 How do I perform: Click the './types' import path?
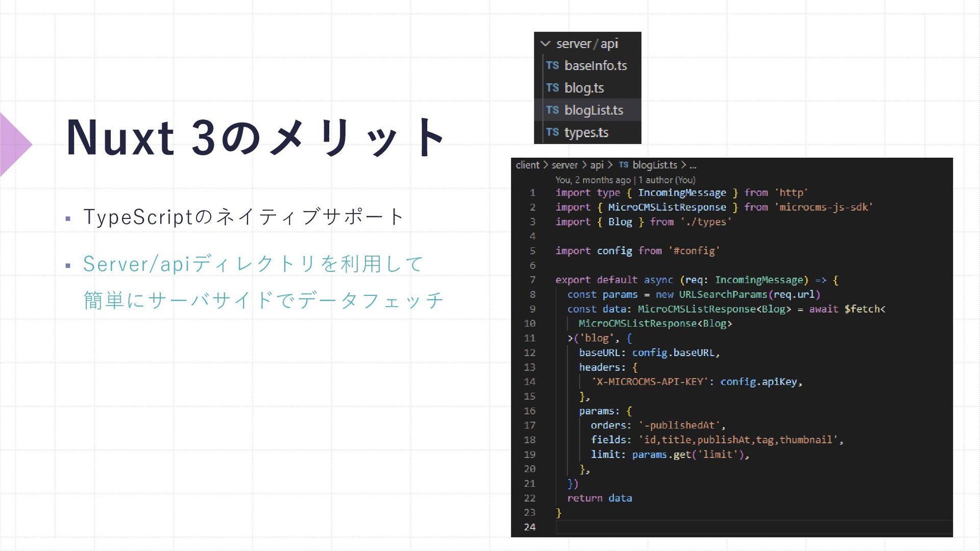[706, 222]
